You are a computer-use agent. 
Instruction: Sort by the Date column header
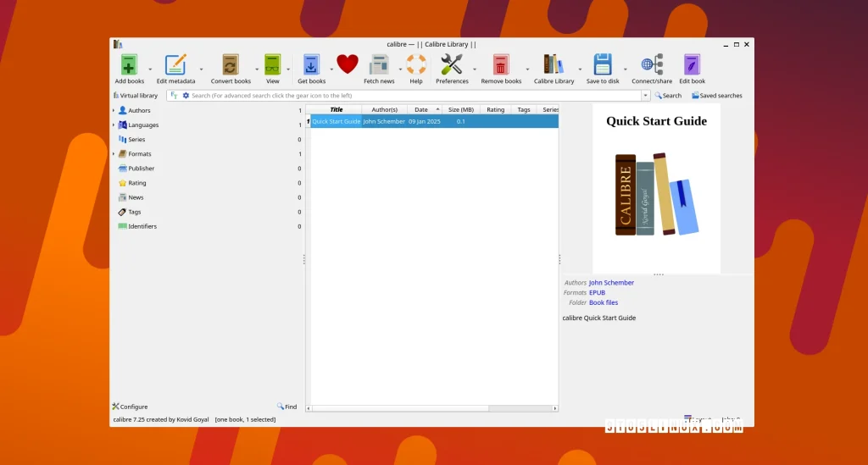click(x=424, y=109)
